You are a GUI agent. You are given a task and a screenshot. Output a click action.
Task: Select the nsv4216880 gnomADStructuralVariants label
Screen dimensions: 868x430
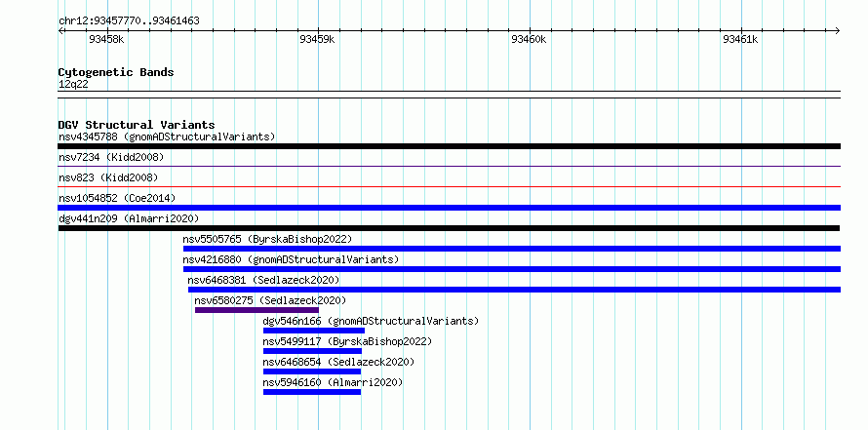tap(291, 259)
